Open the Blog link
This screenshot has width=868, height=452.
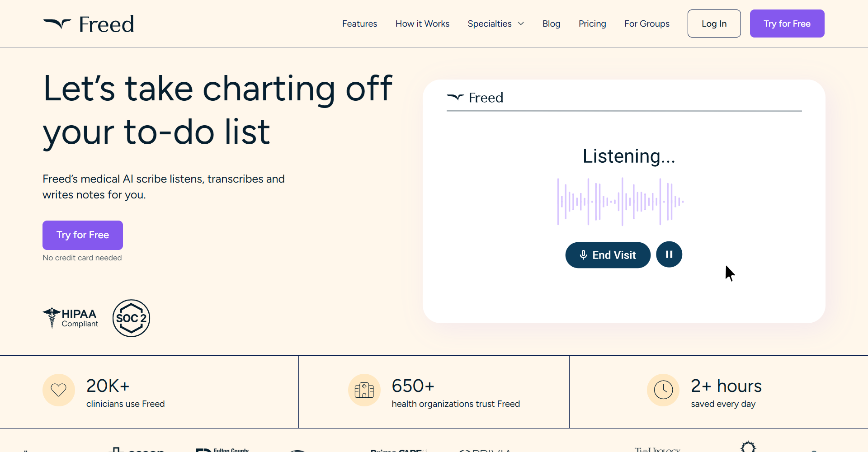[x=551, y=24]
